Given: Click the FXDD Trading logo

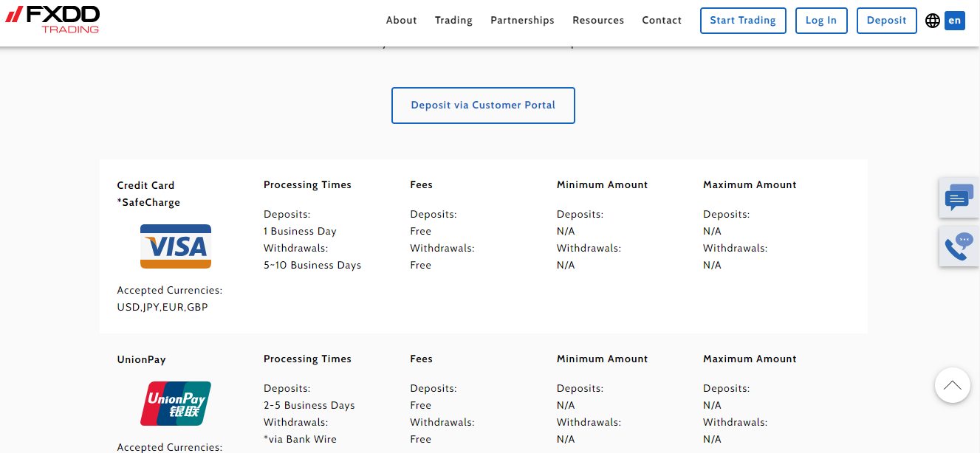Looking at the screenshot, I should tap(52, 20).
